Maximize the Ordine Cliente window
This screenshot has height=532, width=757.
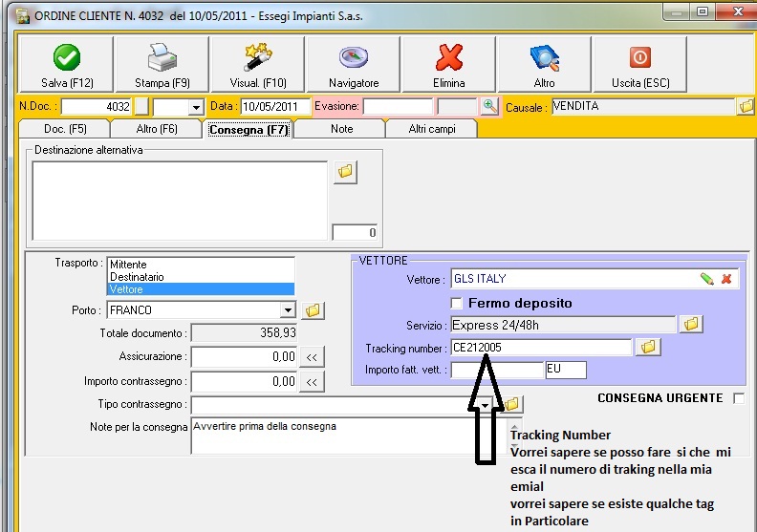(702, 11)
